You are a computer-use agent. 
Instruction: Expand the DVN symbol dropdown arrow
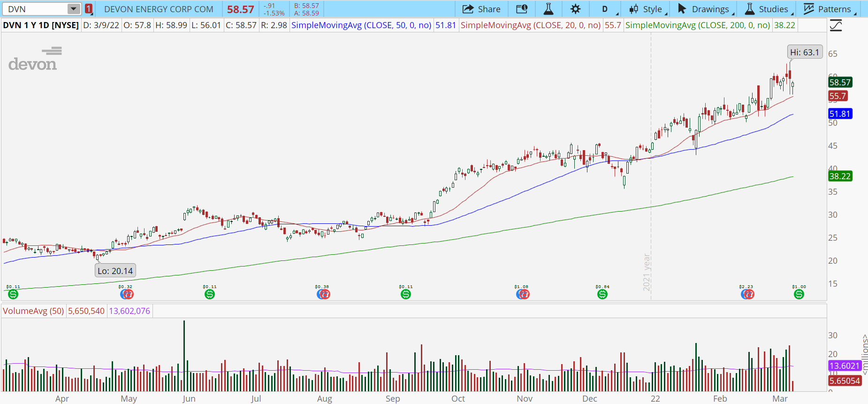click(73, 9)
